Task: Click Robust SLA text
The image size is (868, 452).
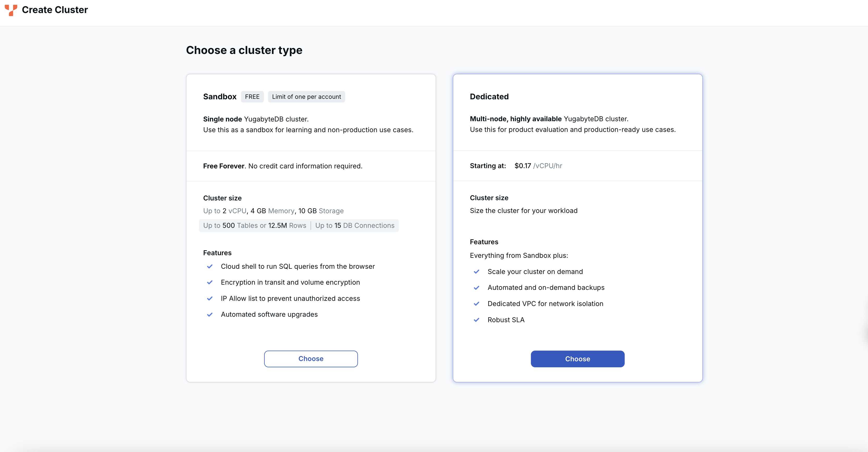Action: 506,320
